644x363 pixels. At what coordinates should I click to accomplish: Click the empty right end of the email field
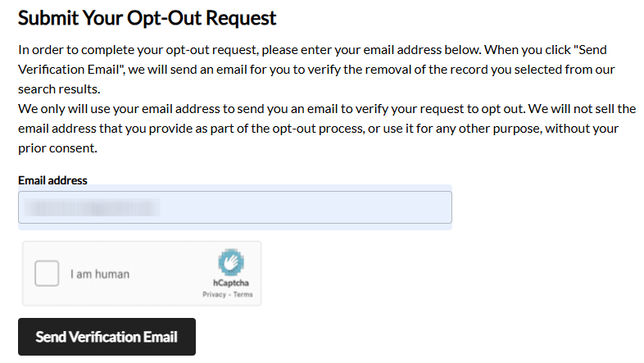click(393, 207)
